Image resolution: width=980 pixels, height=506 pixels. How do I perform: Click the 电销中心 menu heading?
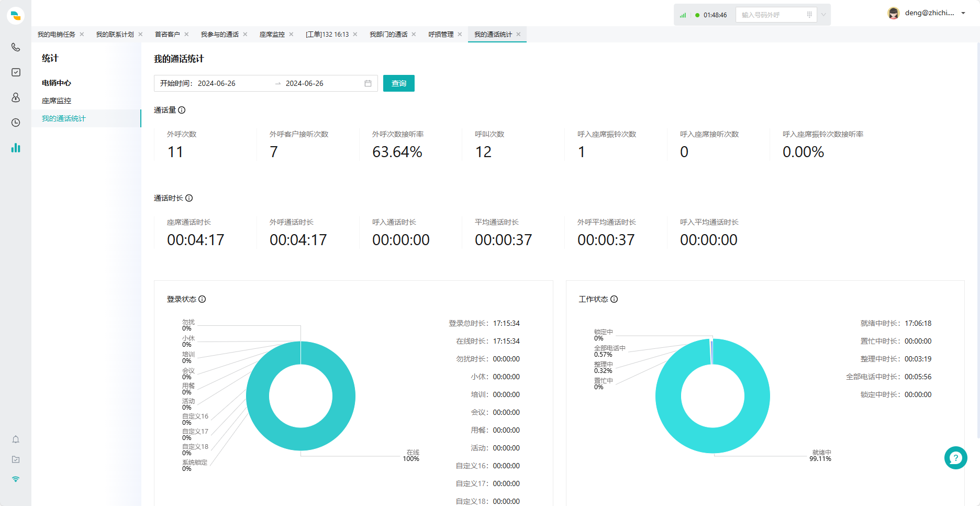coord(57,83)
